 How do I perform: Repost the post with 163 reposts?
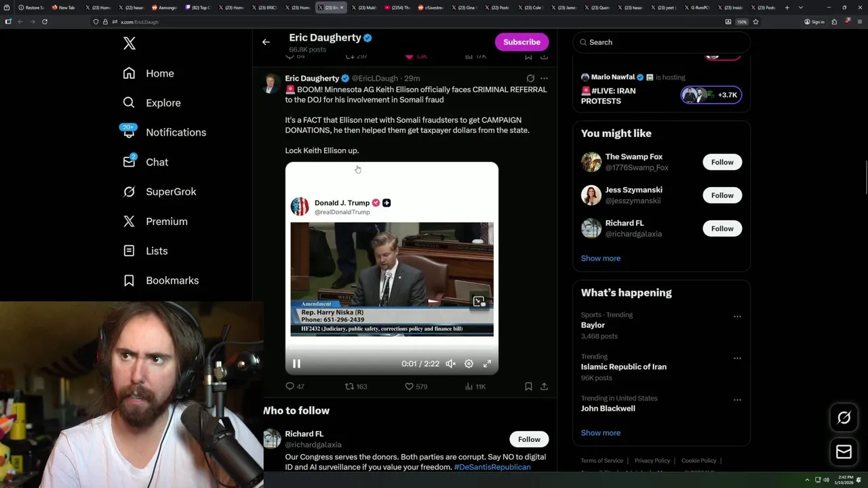[356, 386]
